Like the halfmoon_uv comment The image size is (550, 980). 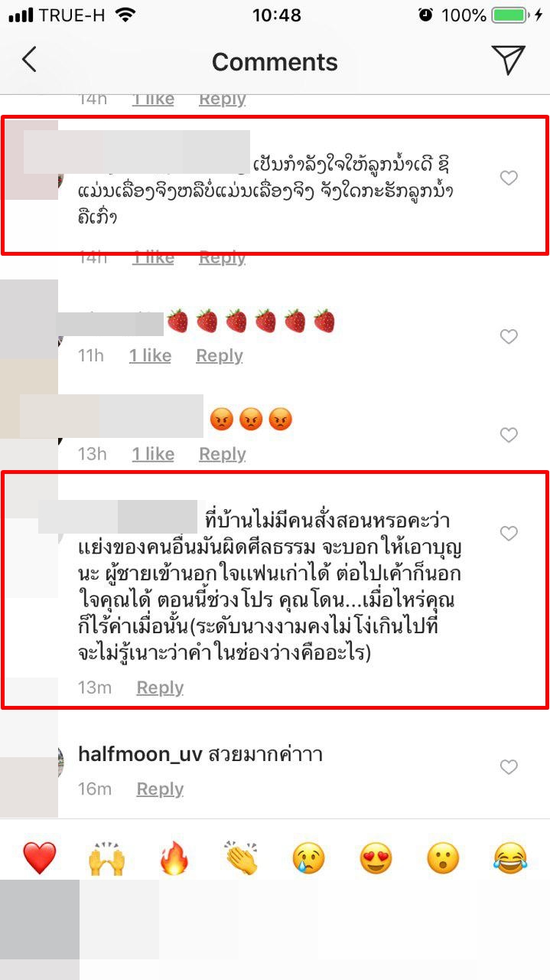509,766
